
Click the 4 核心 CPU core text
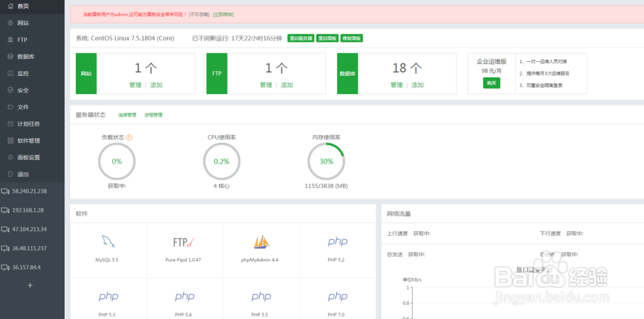pos(222,186)
